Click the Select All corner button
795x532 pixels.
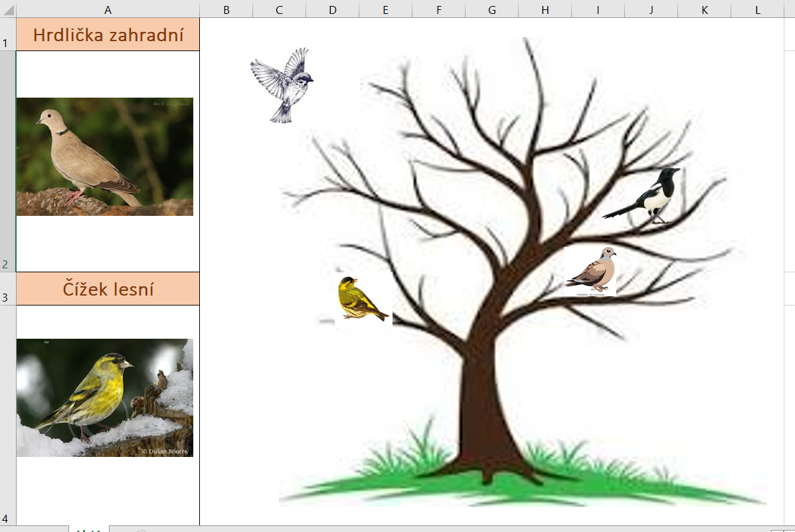coord(7,9)
